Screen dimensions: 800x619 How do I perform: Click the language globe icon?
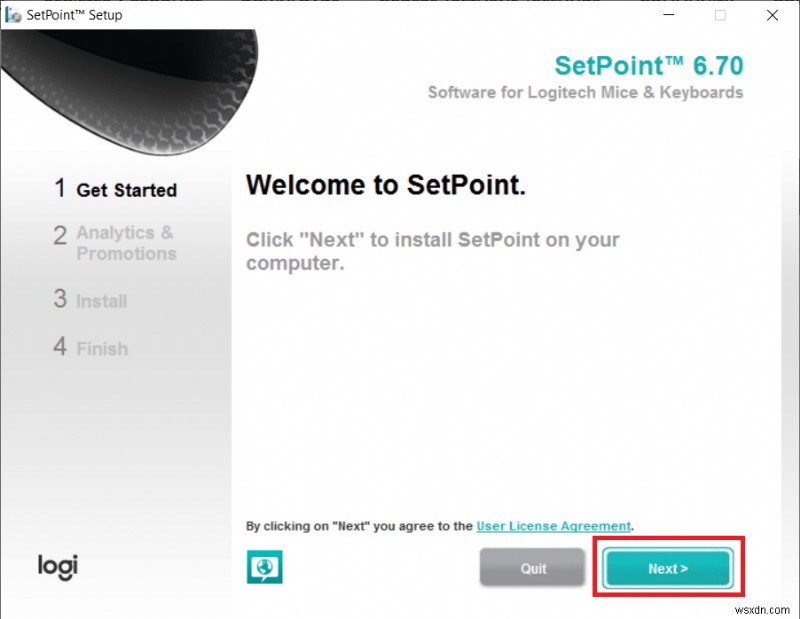[x=264, y=567]
